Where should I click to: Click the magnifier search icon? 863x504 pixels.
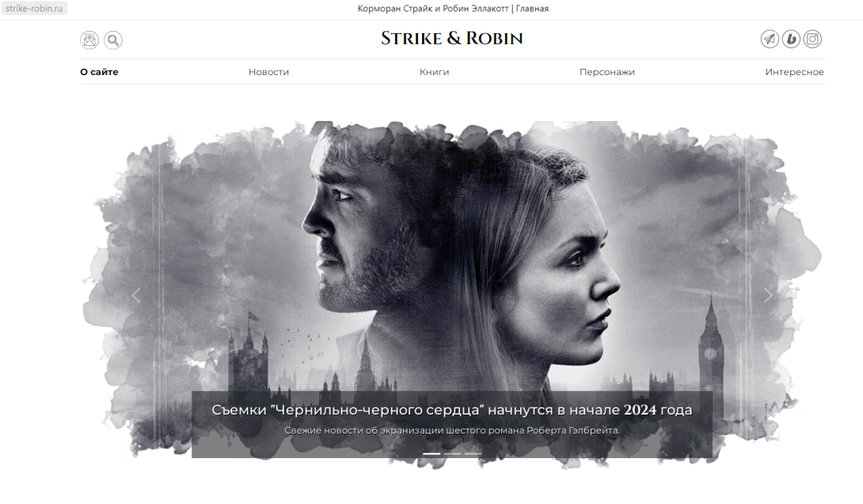[x=113, y=40]
